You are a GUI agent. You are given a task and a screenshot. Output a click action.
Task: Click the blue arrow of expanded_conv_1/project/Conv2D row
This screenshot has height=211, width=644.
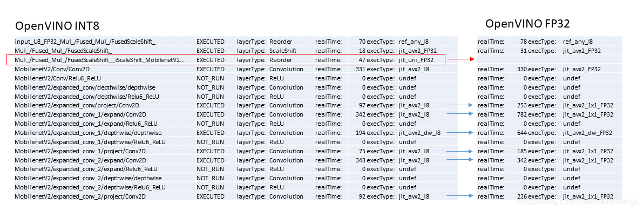460,151
